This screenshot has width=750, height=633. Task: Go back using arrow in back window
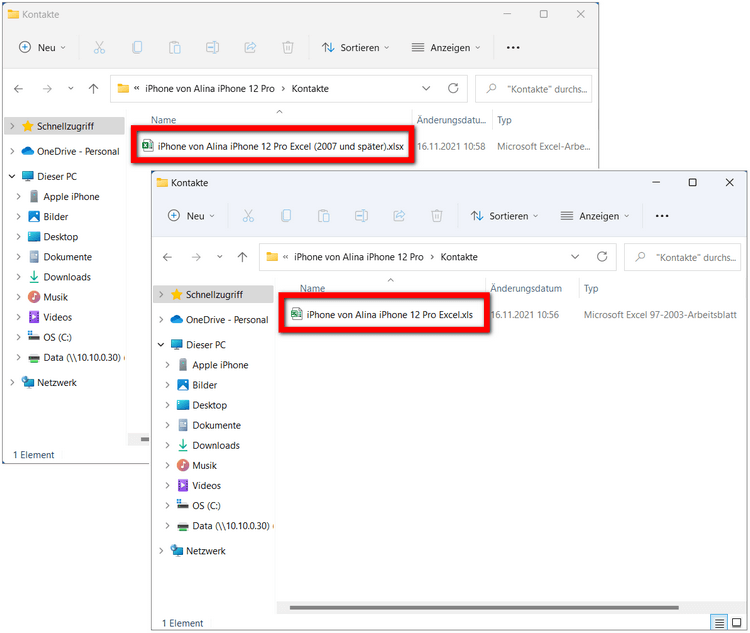18,89
